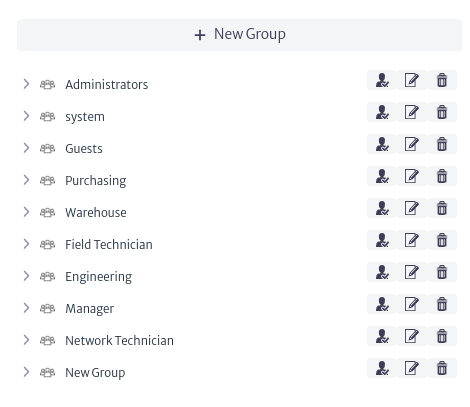Select the Manager group name
Image resolution: width=470 pixels, height=407 pixels.
tap(90, 309)
